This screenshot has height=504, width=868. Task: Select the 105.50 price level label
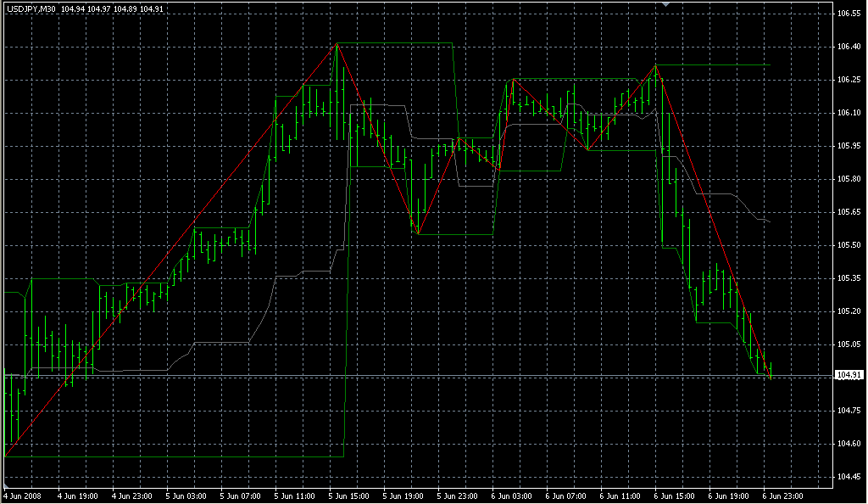point(849,245)
